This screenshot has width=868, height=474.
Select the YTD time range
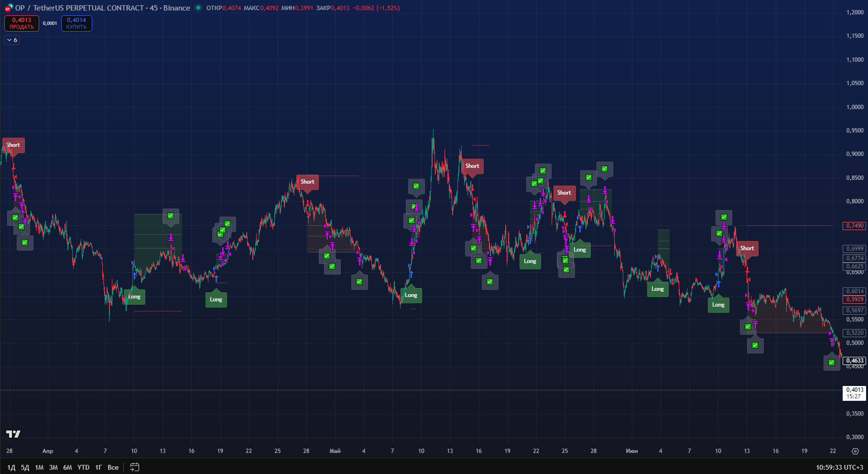click(x=84, y=467)
